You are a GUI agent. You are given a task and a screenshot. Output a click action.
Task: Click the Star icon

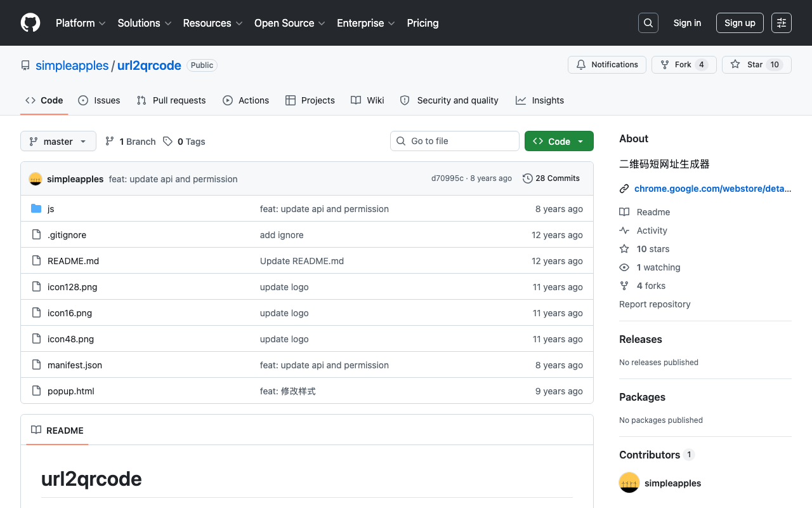[735, 65]
